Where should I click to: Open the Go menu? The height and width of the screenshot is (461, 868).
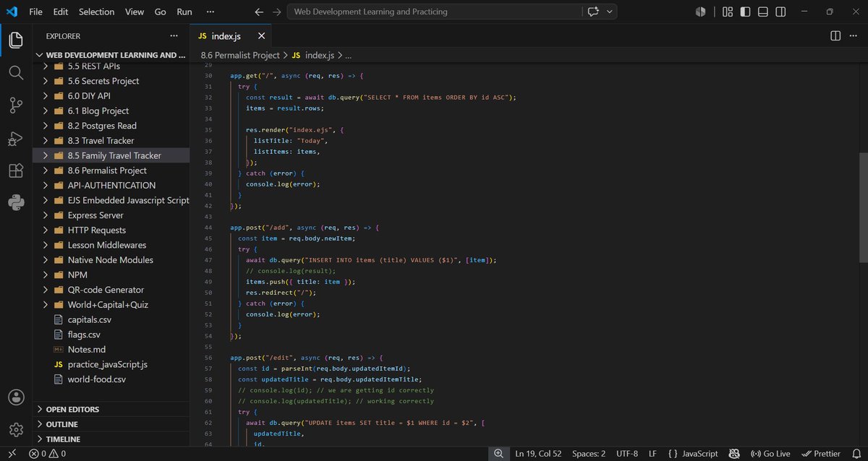161,12
